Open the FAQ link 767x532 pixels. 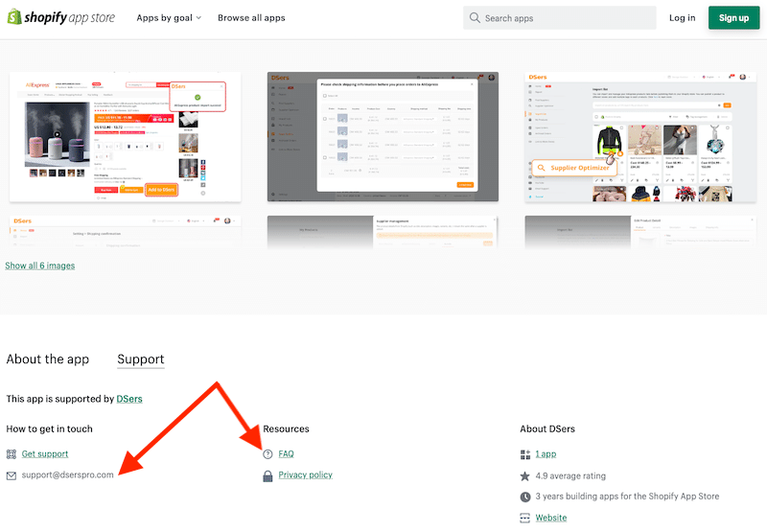click(286, 454)
